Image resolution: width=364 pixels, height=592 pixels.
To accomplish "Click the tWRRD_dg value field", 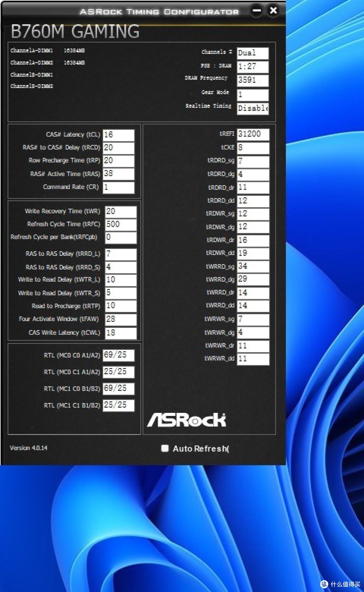I will (x=253, y=280).
